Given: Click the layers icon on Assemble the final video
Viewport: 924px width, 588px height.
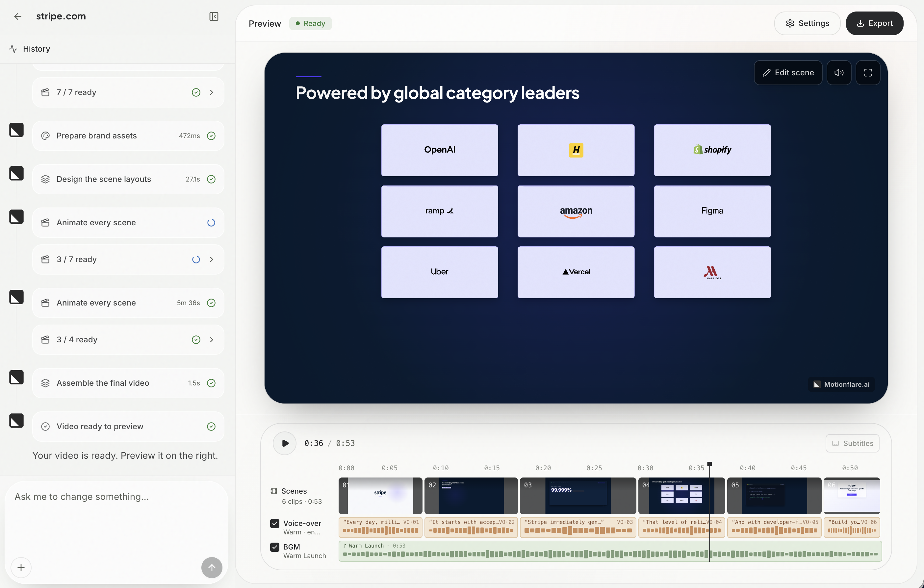Looking at the screenshot, I should (x=45, y=383).
